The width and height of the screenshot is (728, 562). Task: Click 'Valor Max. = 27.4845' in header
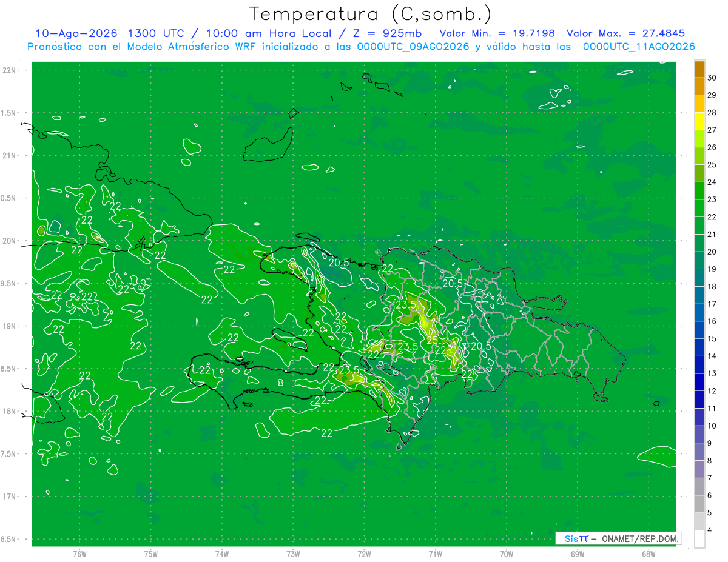click(x=625, y=33)
